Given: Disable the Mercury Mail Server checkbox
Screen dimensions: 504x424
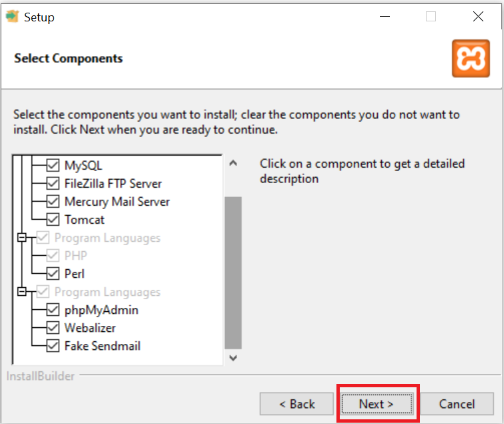Looking at the screenshot, I should click(x=53, y=201).
